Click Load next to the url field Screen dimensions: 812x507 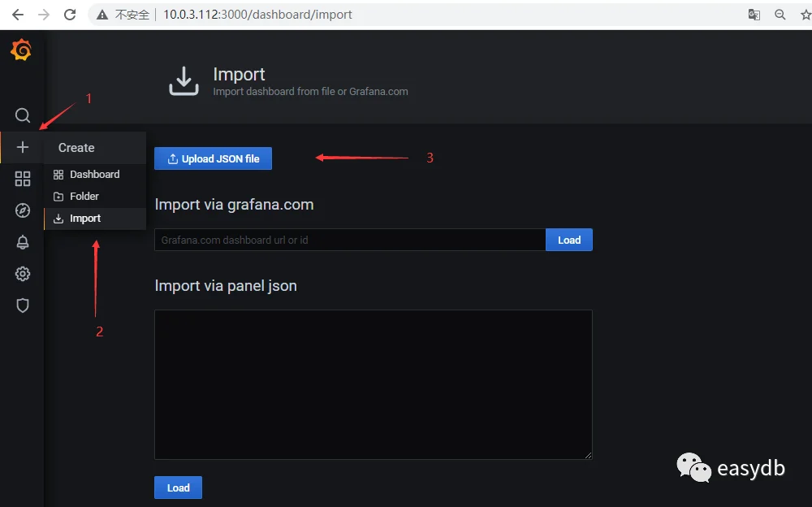click(x=569, y=240)
